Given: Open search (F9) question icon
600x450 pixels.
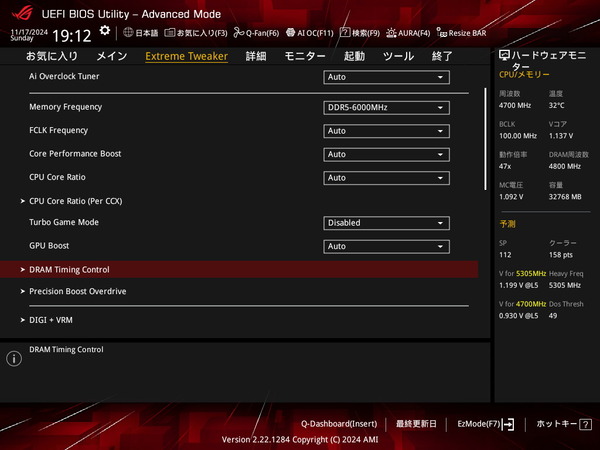Looking at the screenshot, I should 345,33.
